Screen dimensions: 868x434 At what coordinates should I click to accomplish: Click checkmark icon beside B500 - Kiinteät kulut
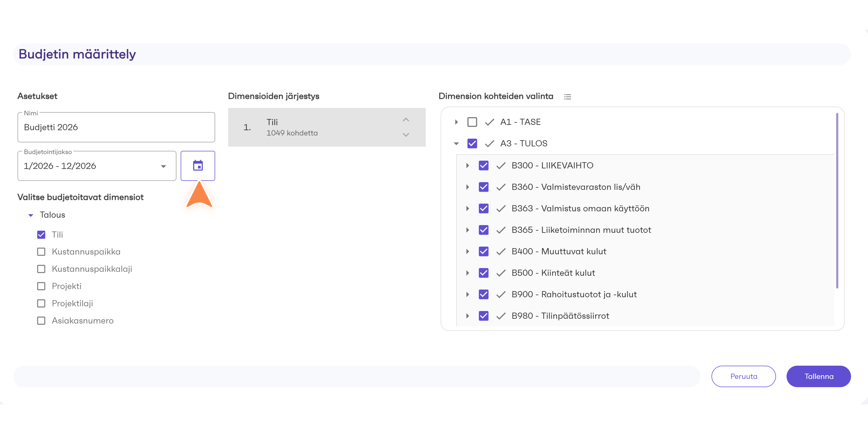pos(501,273)
